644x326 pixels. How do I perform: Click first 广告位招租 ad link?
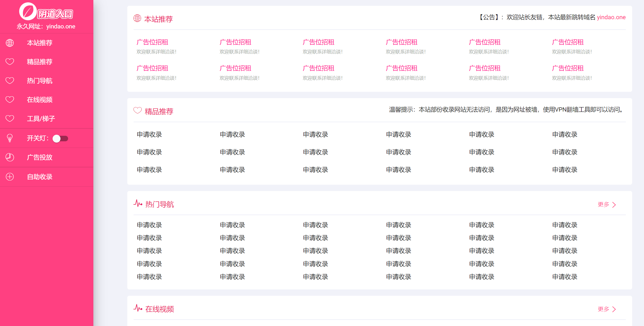click(152, 42)
